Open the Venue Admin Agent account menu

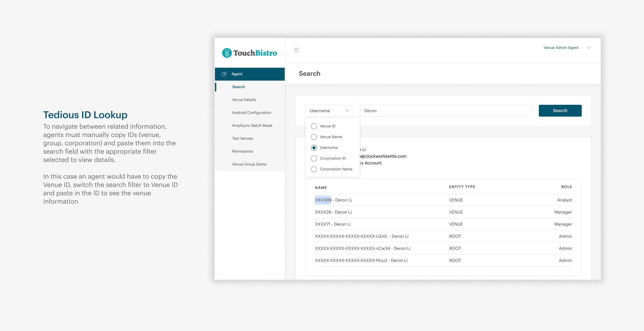[561, 48]
